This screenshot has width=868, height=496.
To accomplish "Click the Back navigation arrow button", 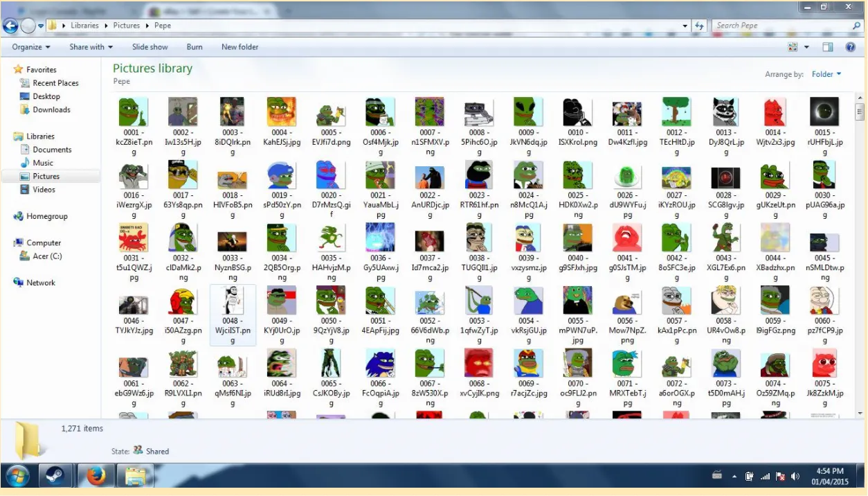I will click(x=10, y=26).
